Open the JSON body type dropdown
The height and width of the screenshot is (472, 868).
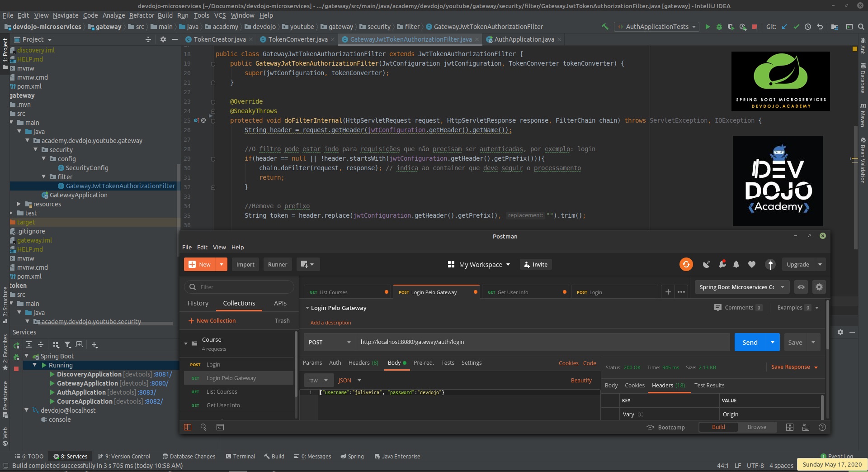pyautogui.click(x=349, y=380)
